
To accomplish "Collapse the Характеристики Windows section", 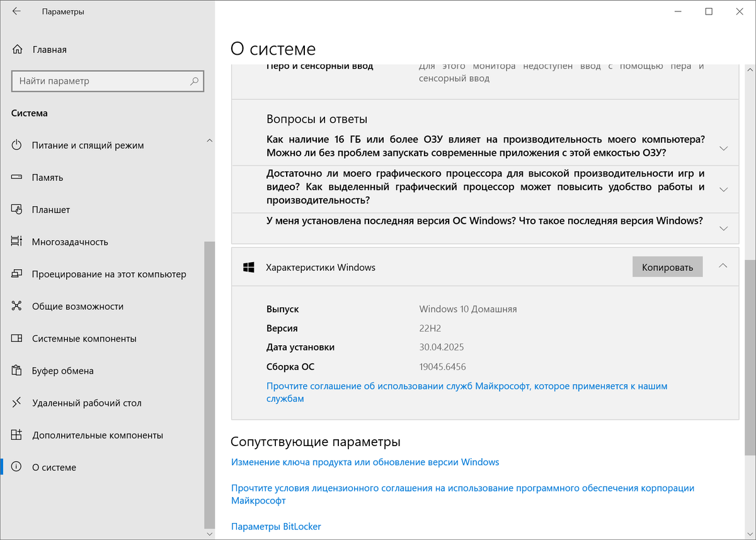I will [723, 266].
